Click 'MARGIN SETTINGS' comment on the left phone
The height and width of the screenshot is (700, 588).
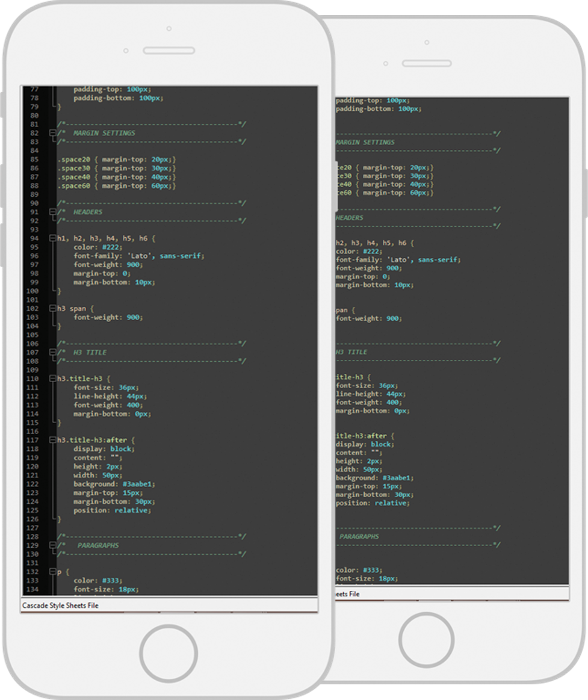click(104, 133)
